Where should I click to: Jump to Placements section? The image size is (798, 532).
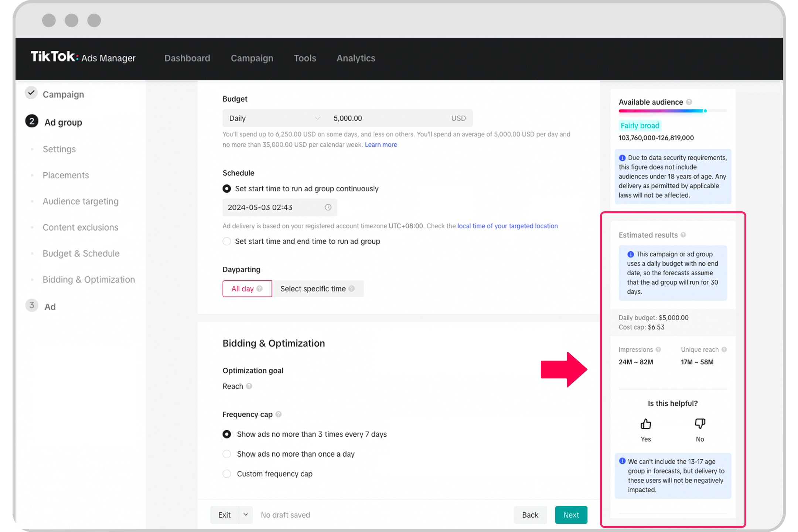(66, 175)
